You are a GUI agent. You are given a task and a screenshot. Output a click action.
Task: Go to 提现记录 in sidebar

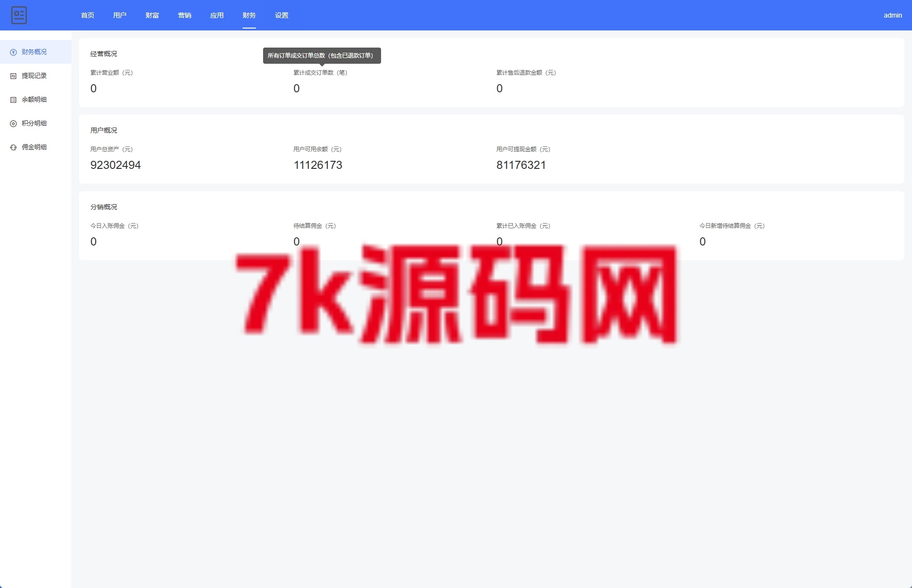(x=36, y=76)
